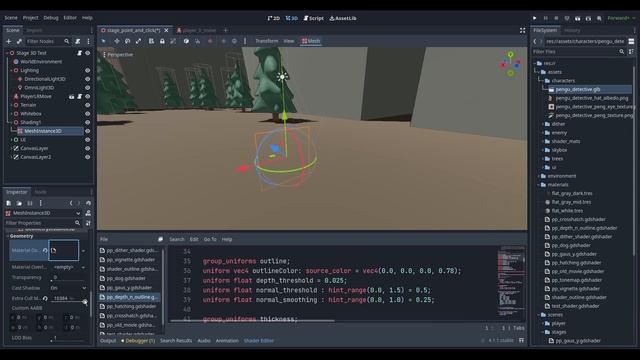This screenshot has height=360, width=640.
Task: Expand the dither folder in FileSystem
Action: tap(543, 124)
